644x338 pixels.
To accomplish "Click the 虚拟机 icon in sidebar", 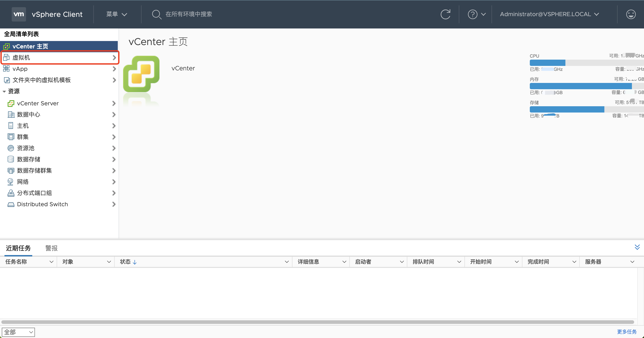I will pos(6,58).
